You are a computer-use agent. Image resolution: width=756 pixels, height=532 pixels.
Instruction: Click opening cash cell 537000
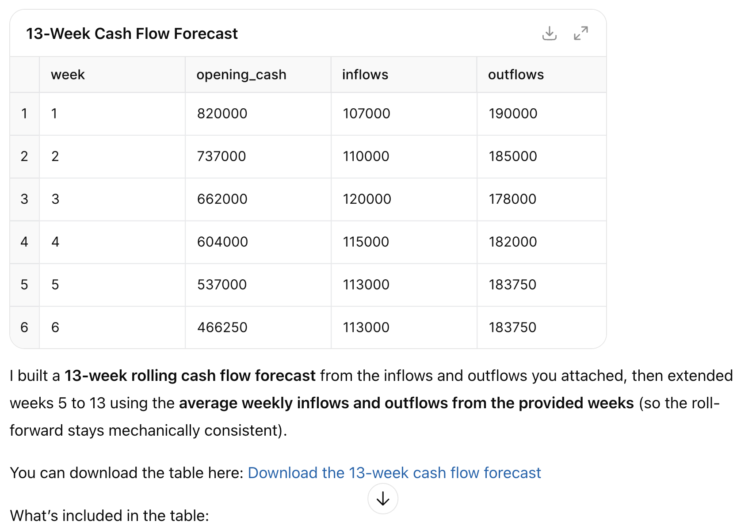click(x=222, y=285)
